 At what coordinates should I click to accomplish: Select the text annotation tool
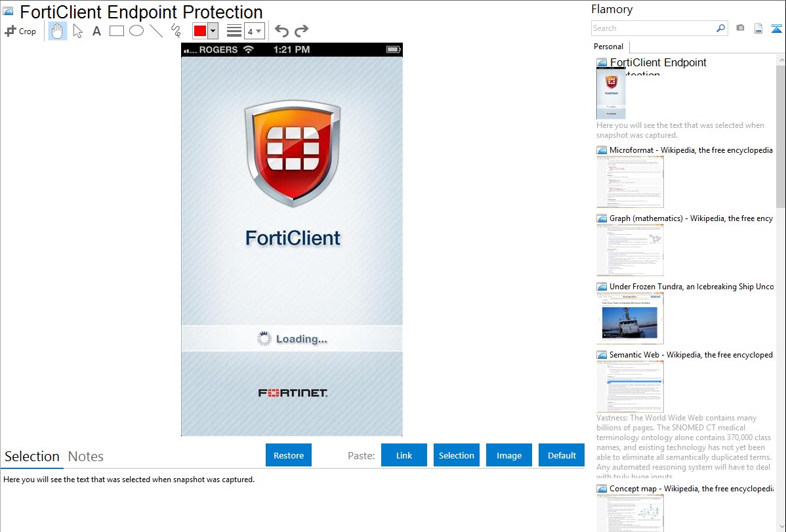click(96, 31)
